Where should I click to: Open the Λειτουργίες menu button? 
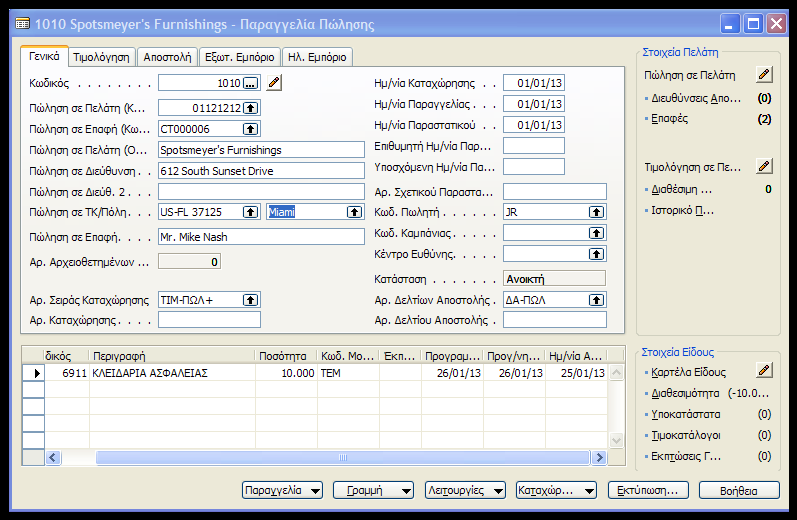pyautogui.click(x=465, y=491)
